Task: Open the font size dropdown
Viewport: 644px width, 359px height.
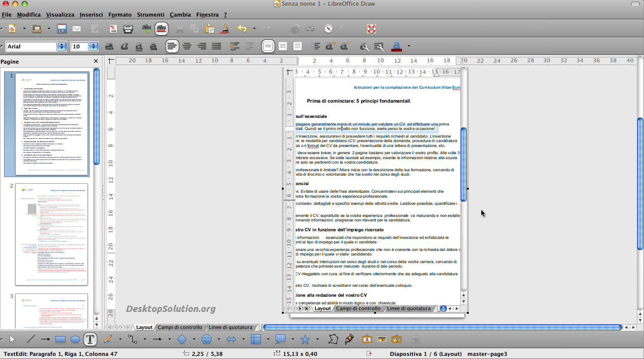Action: coord(93,47)
